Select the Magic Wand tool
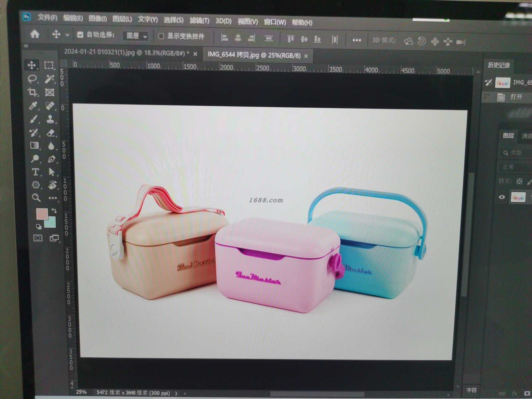The image size is (532, 399). point(49,79)
